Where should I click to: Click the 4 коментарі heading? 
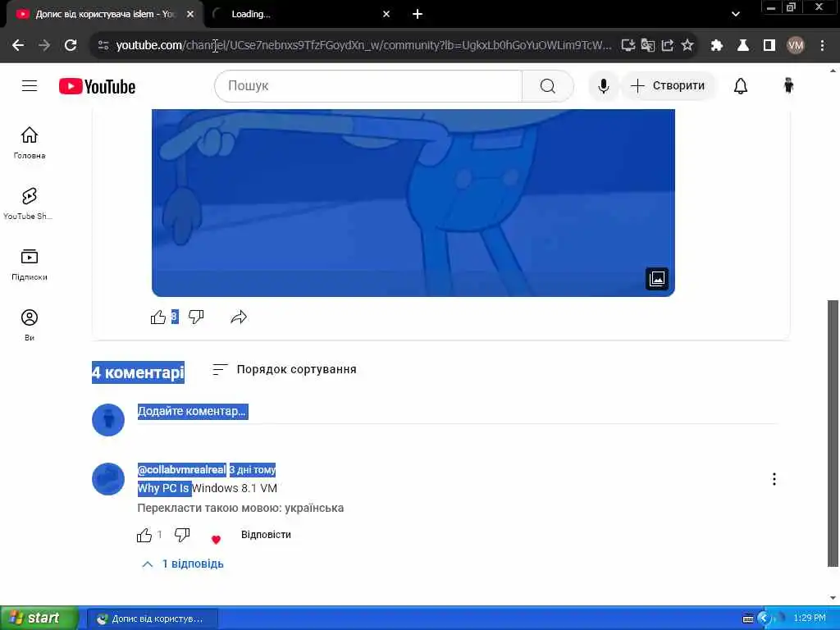pos(138,372)
